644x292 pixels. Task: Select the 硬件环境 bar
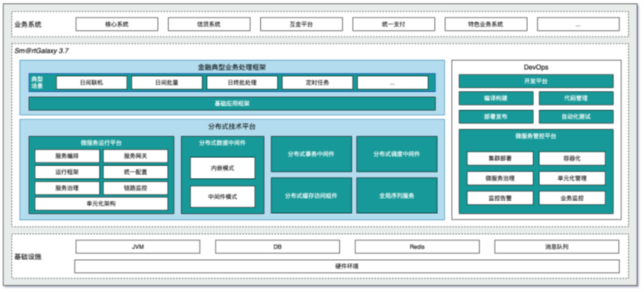(x=347, y=266)
